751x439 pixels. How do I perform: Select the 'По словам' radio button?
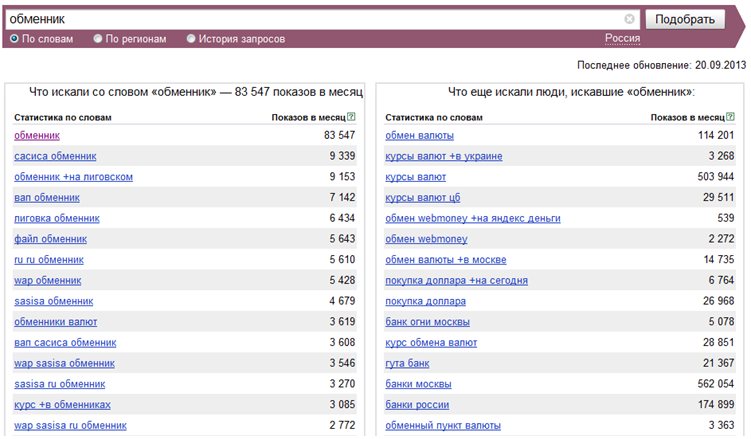tap(14, 39)
